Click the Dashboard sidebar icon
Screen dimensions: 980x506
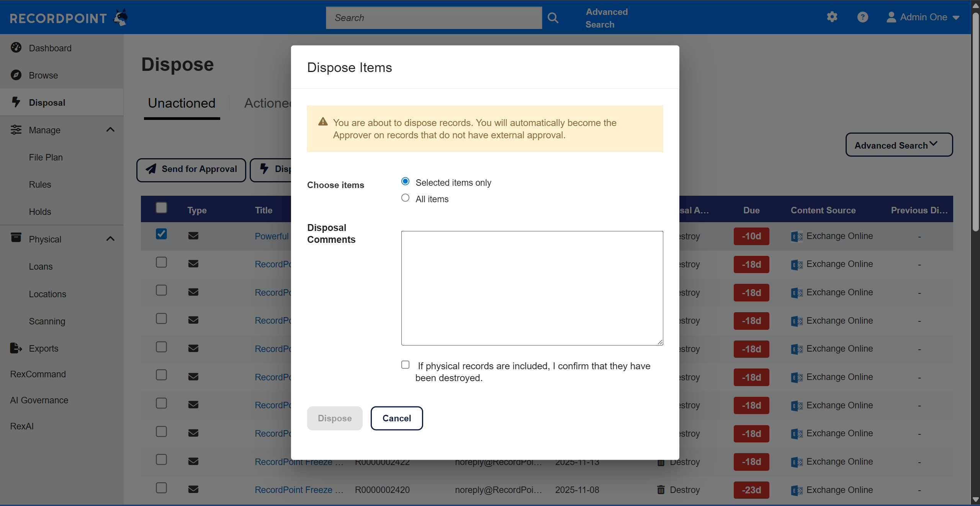[x=16, y=47]
